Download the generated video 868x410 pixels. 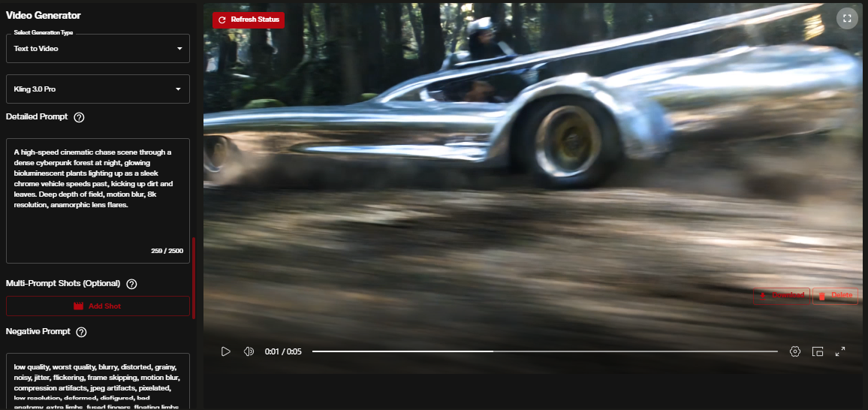click(x=782, y=295)
